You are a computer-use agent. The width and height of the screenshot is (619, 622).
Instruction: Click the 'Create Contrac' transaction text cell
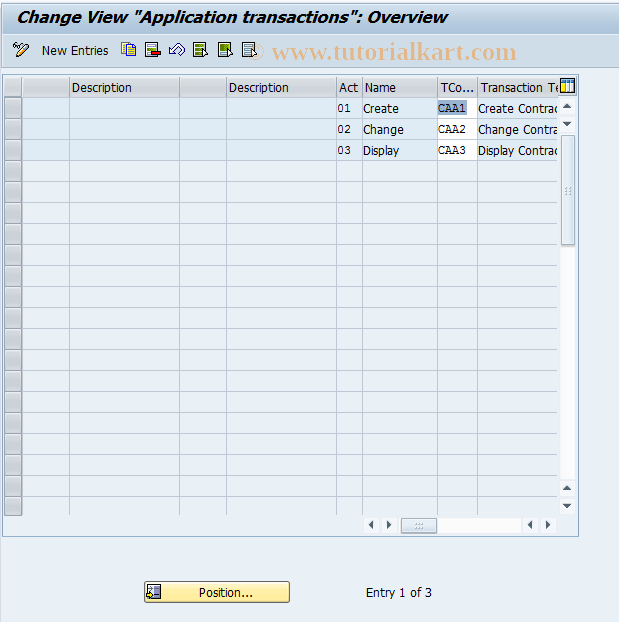pos(517,108)
